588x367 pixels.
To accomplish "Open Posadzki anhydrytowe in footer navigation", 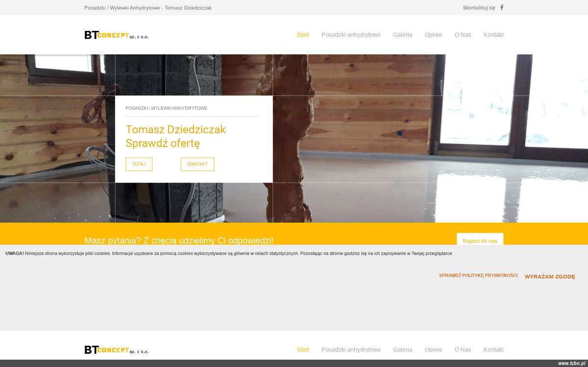I will click(351, 350).
